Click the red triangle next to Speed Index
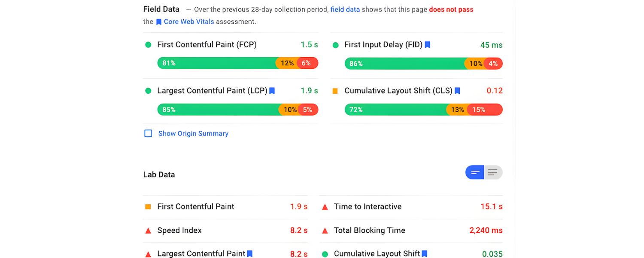The width and height of the screenshot is (644, 258). tap(148, 230)
